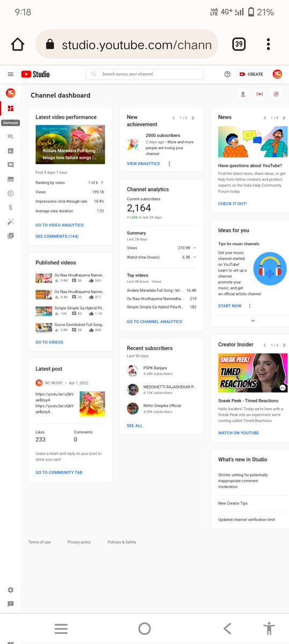Viewport: 289px width, 644px height.
Task: Click GO TO VIDEOS link
Action: (49, 342)
